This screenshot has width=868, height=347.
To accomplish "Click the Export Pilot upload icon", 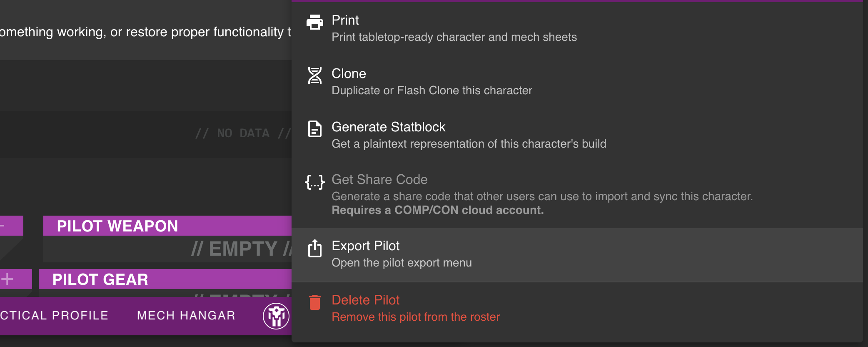I will point(315,248).
